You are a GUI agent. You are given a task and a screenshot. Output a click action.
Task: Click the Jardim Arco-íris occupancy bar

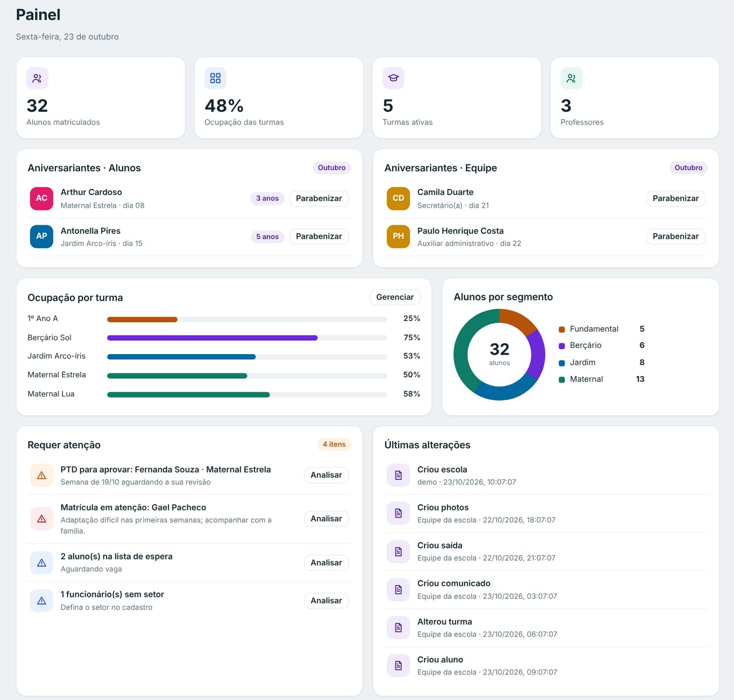click(247, 357)
